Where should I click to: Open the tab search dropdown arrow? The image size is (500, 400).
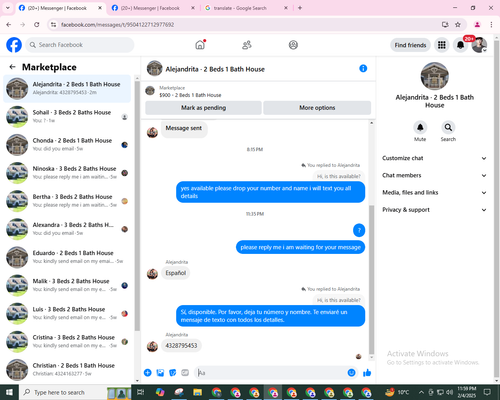point(8,8)
